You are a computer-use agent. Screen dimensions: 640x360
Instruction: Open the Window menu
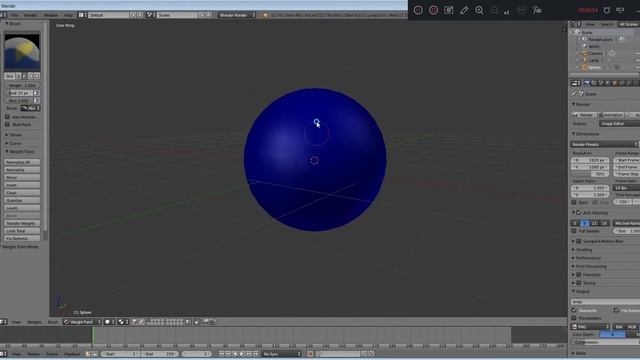(x=51, y=15)
